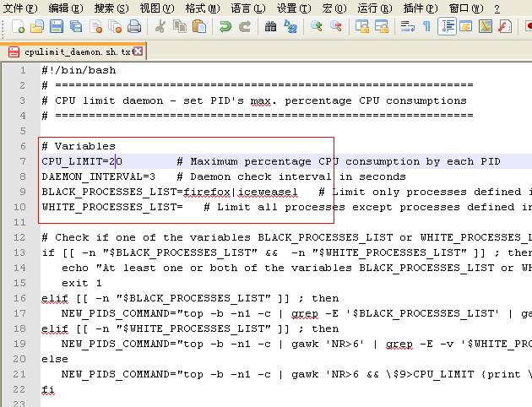Open the 文件(F) menu
The height and width of the screenshot is (407, 532).
coord(20,8)
